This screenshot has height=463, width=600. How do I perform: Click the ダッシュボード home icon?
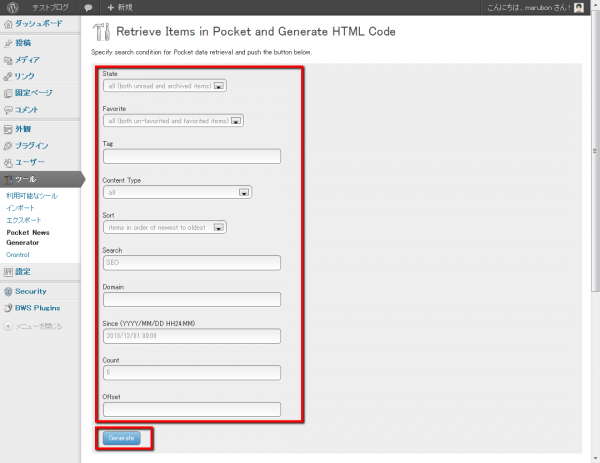tap(8, 24)
